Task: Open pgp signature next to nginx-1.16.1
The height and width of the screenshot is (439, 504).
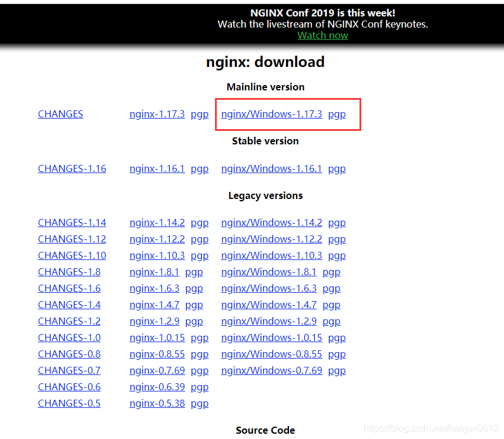Action: (x=200, y=169)
